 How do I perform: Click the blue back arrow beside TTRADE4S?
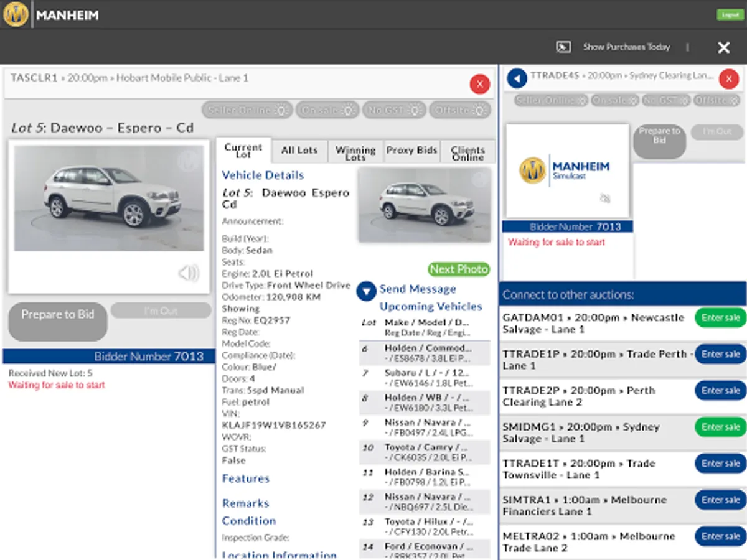click(x=517, y=78)
